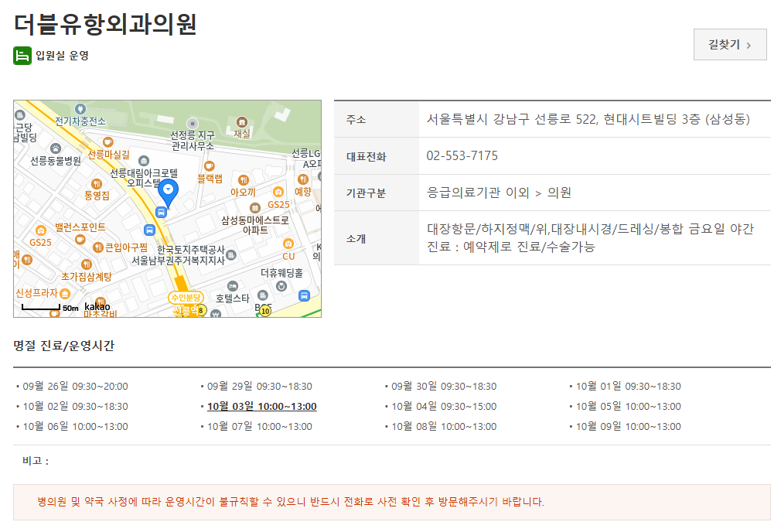The width and height of the screenshot is (781, 532).
Task: Click the 초가집삼계탕 restaurant icon
Action: click(x=87, y=264)
